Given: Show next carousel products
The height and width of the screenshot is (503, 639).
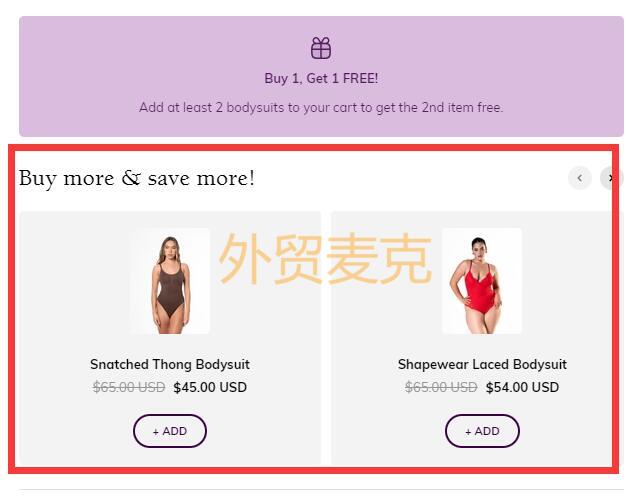Looking at the screenshot, I should [611, 178].
